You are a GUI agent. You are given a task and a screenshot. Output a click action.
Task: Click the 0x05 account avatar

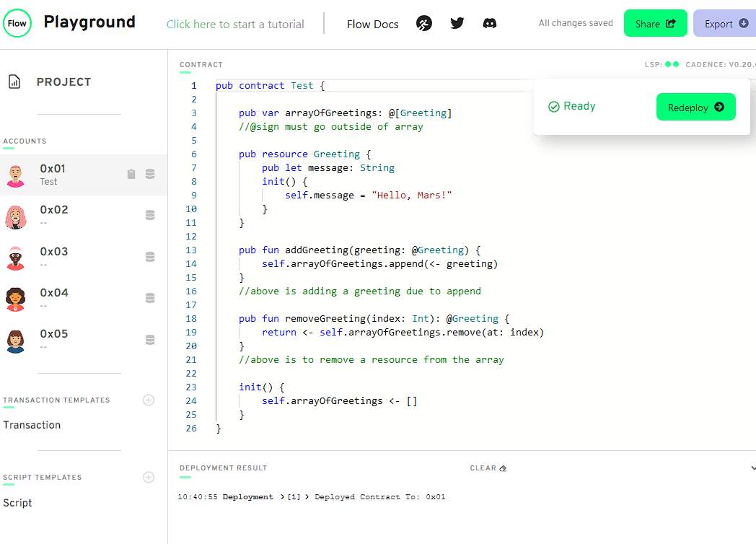click(x=15, y=341)
